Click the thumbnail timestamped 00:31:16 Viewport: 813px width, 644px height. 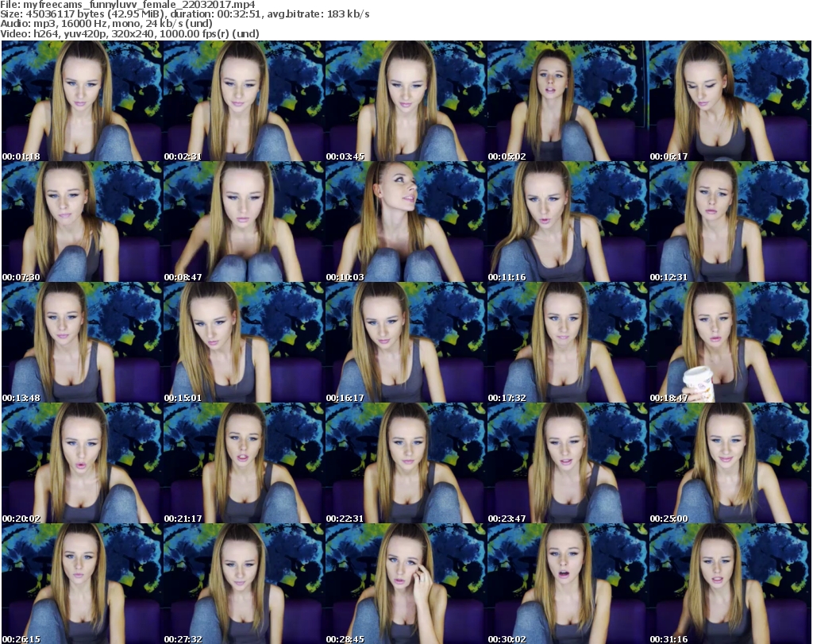click(x=730, y=584)
